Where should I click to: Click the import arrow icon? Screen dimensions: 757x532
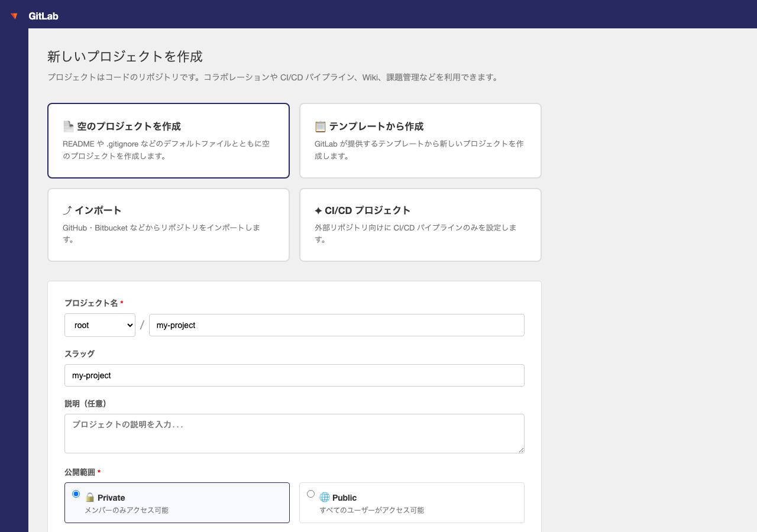point(67,210)
